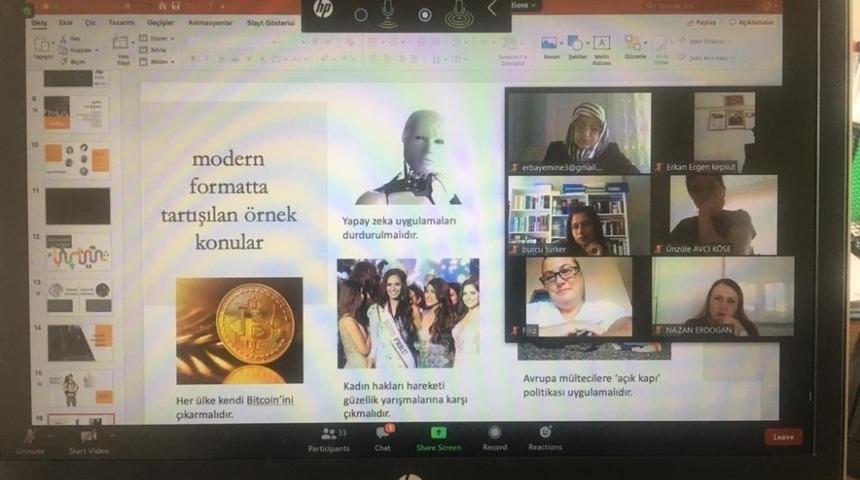Image resolution: width=860 pixels, height=480 pixels.
Task: Open the Ekle ribbon tab
Action: point(66,23)
